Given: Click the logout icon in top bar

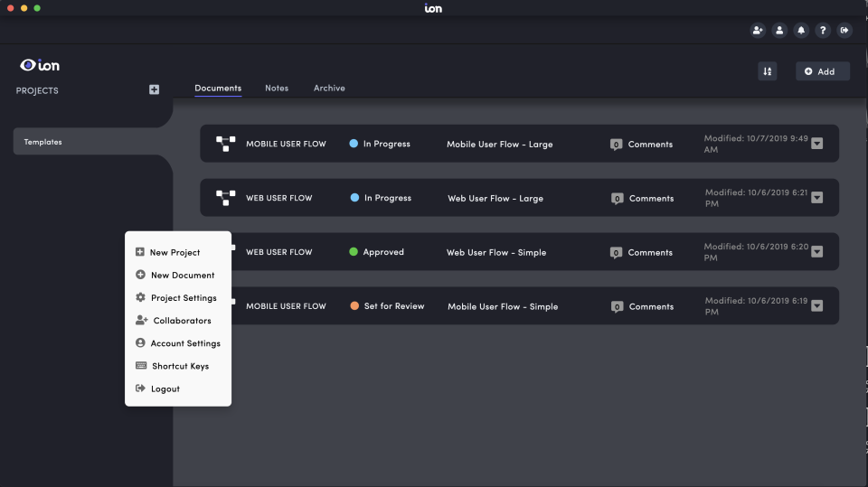Looking at the screenshot, I should (x=844, y=30).
